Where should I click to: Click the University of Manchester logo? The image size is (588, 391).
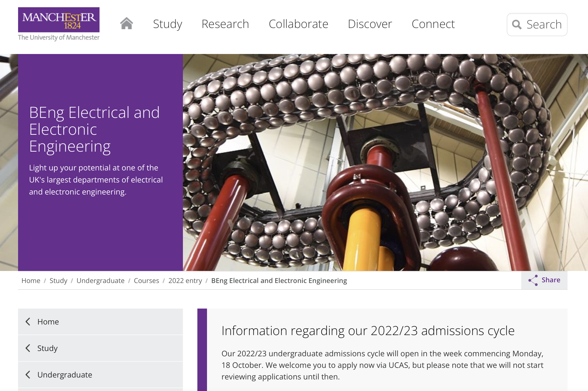coord(59,24)
